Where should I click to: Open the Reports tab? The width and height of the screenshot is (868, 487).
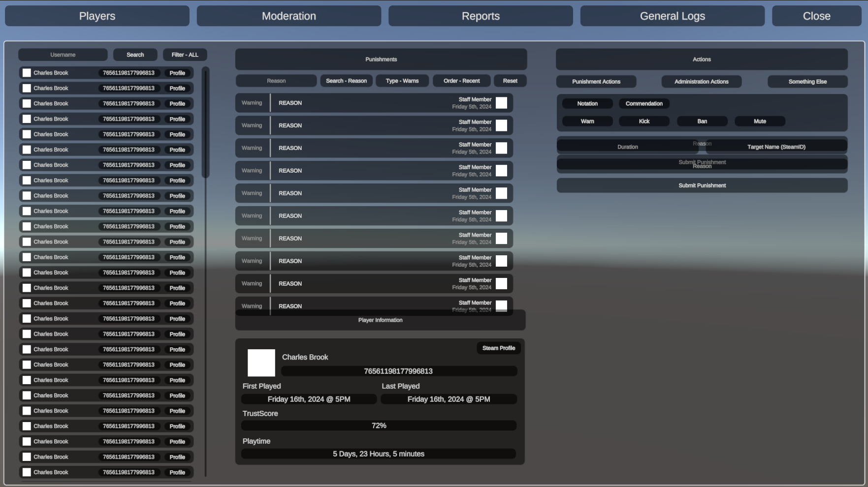coord(481,16)
